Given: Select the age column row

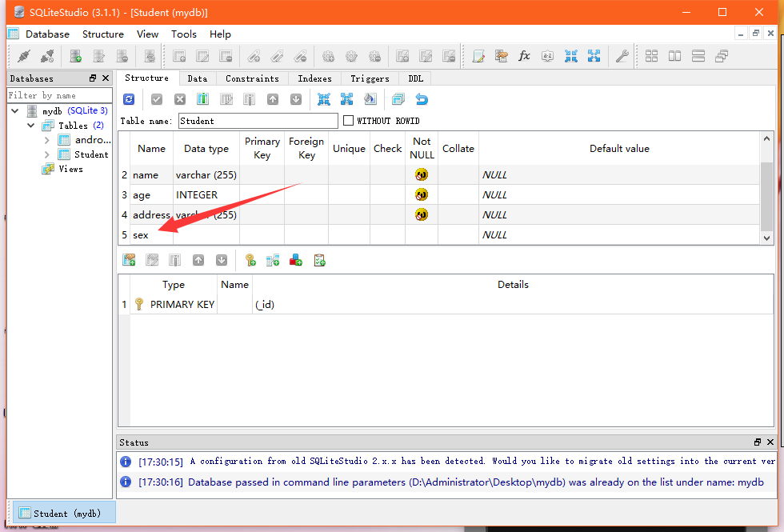Looking at the screenshot, I should point(439,195).
